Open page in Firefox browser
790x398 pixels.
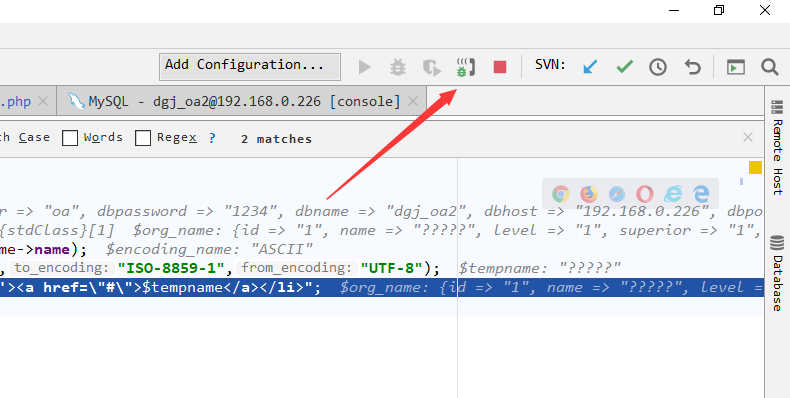tap(588, 193)
